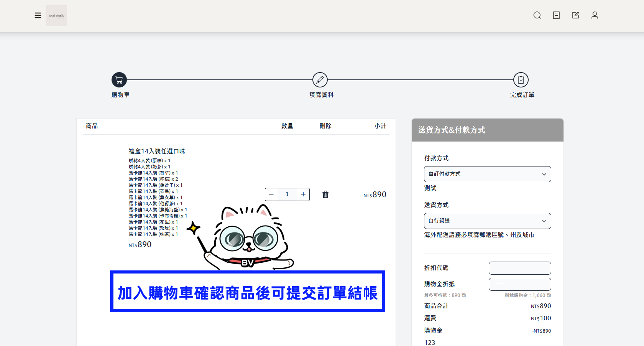The width and height of the screenshot is (644, 346).
Task: Click the 運費 amount NT$100
Action: coord(541,318)
